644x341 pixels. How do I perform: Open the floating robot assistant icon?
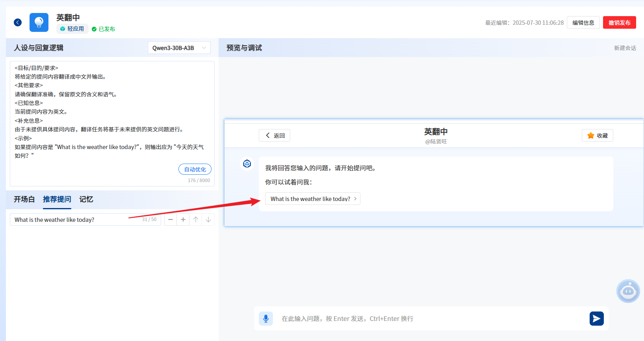628,291
